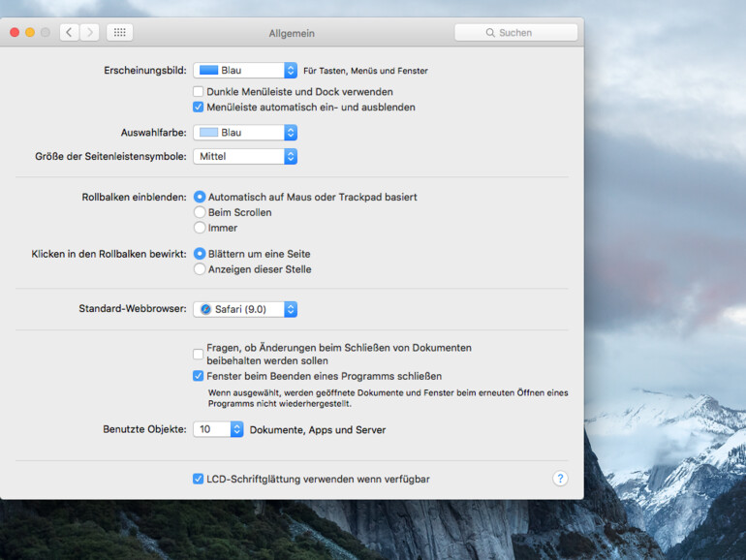Choose Anzeigen dieser Stelle option
746x560 pixels.
point(200,269)
